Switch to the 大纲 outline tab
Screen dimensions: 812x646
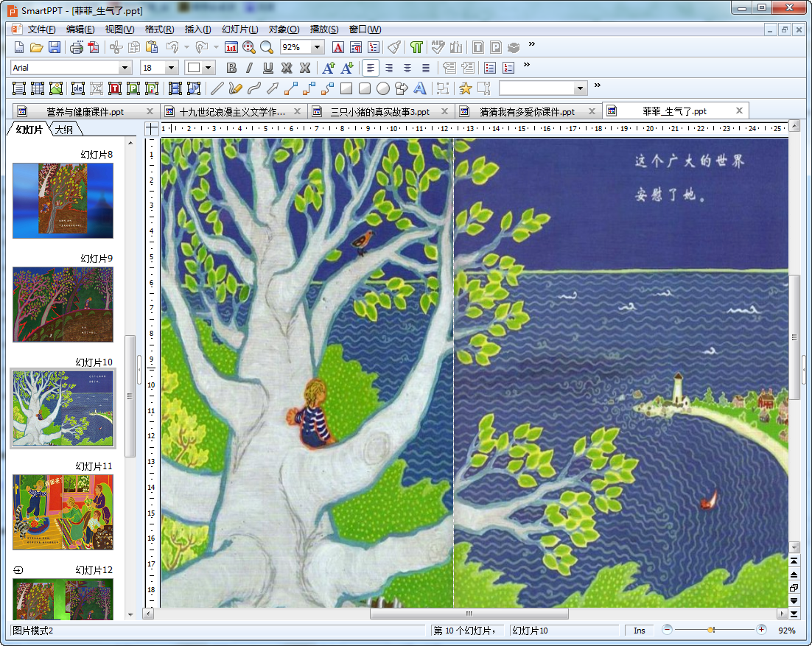pyautogui.click(x=64, y=130)
